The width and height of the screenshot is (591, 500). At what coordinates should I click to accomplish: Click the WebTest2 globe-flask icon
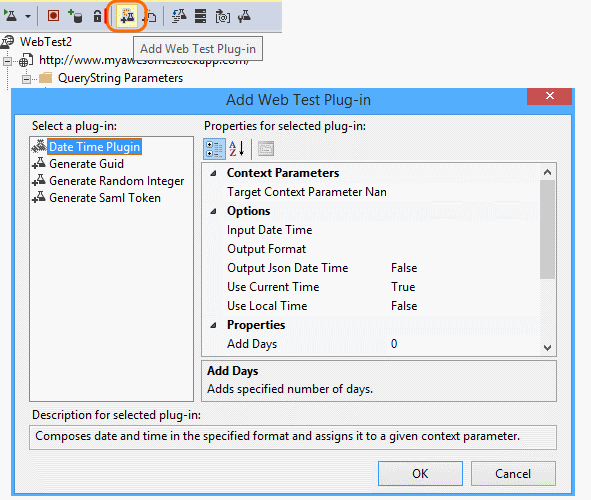8,42
